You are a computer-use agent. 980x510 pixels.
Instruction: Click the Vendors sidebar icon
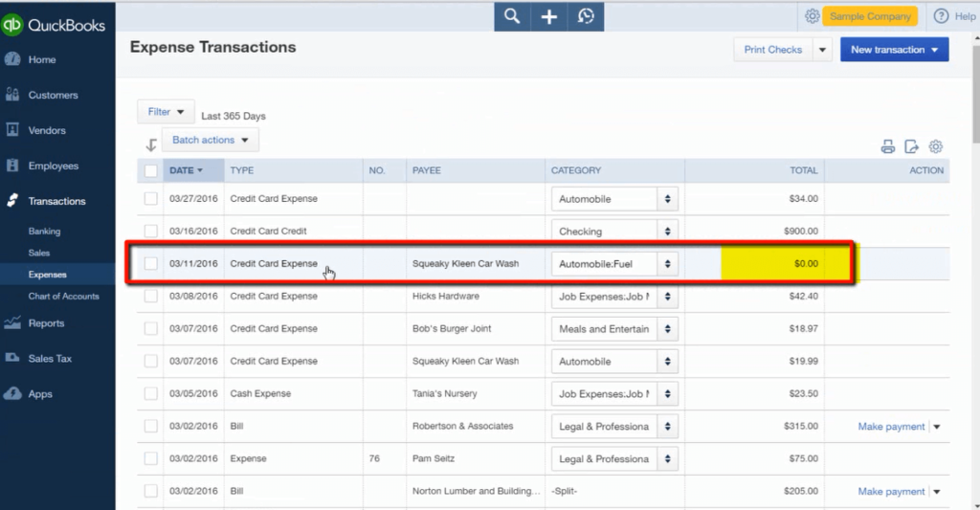pos(11,130)
